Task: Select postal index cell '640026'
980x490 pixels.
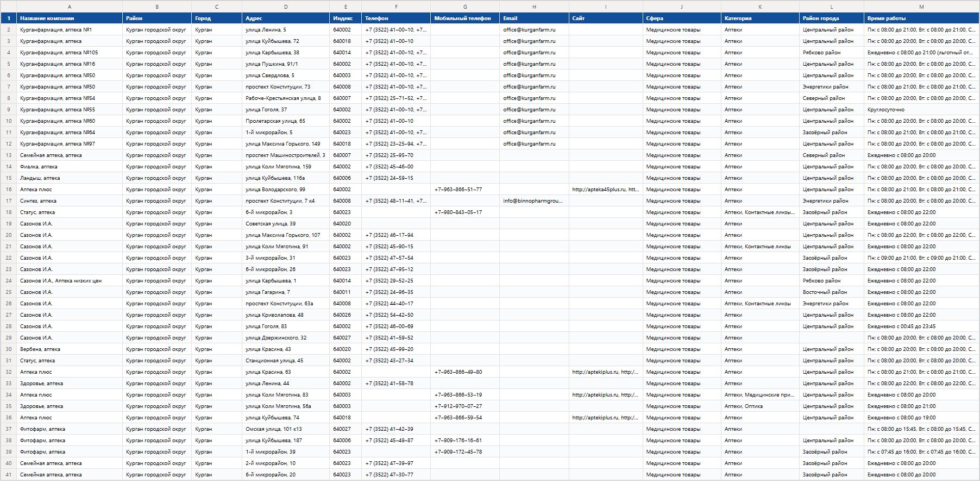Action: coord(345,315)
